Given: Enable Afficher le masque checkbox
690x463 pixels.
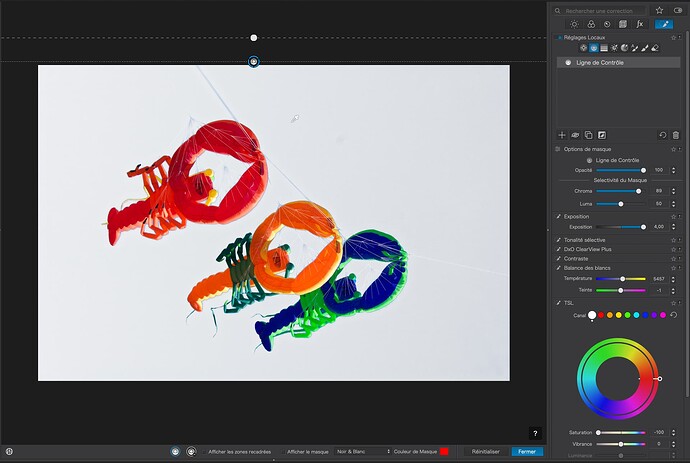Looking at the screenshot, I should (x=283, y=452).
